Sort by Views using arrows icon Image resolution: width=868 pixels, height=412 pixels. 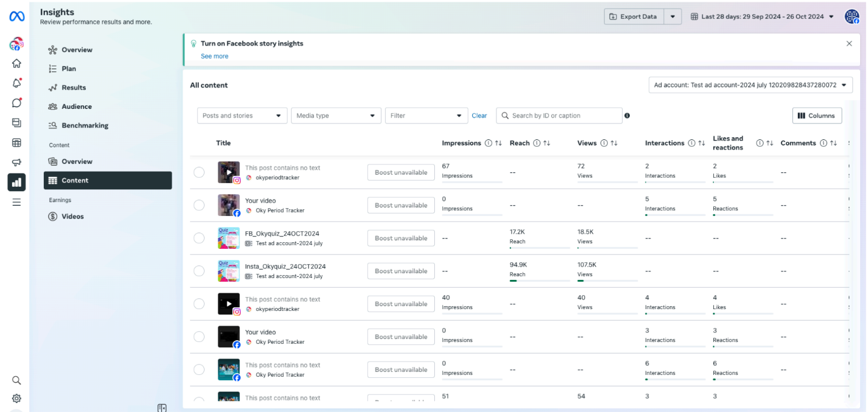[x=614, y=144]
